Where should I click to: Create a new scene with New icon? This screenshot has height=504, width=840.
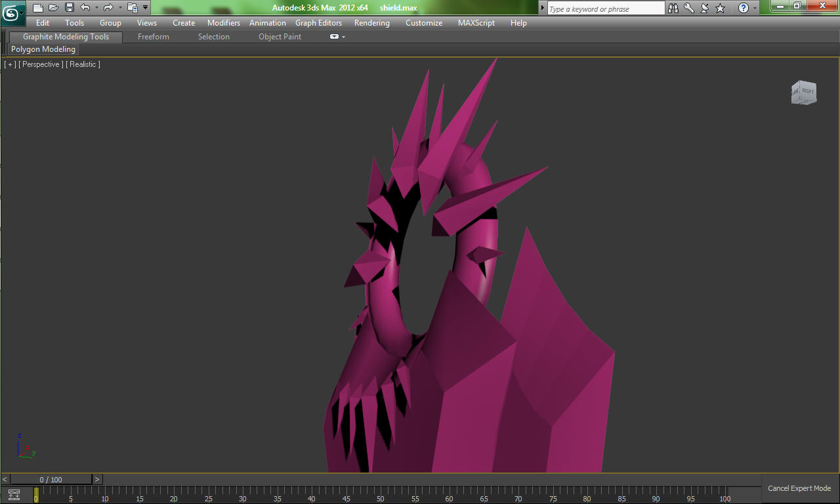pyautogui.click(x=38, y=8)
